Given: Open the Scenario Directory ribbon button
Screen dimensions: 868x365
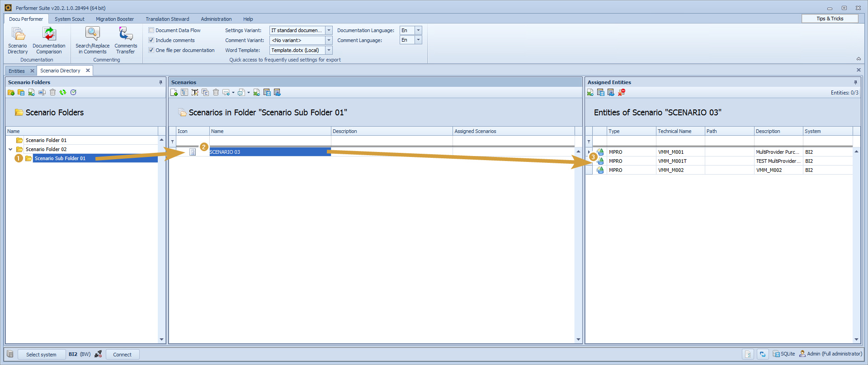Looking at the screenshot, I should (x=18, y=40).
